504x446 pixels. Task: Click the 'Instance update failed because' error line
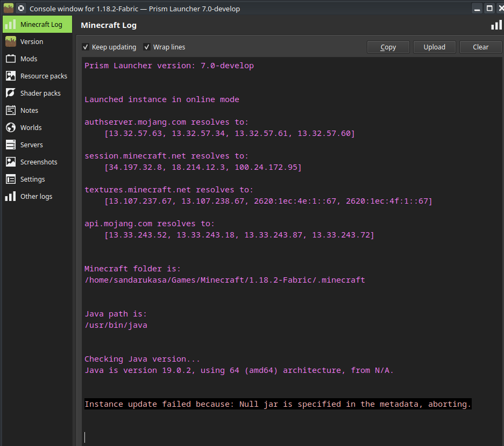coord(278,404)
